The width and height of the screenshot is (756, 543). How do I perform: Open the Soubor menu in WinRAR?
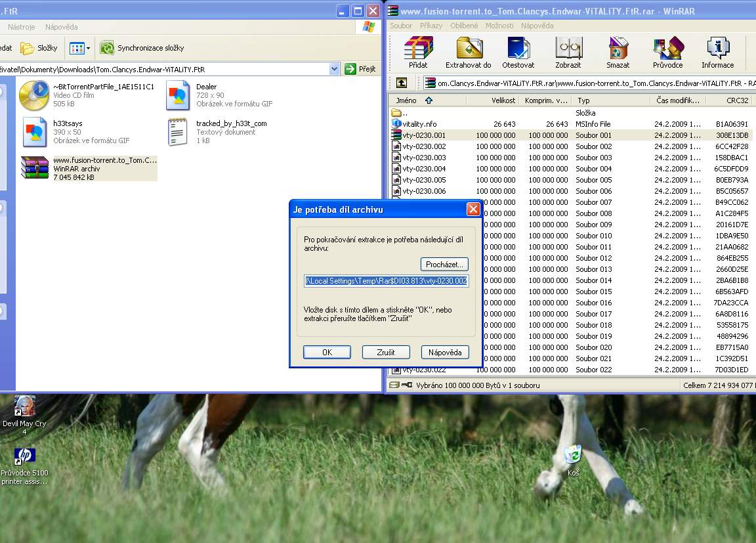coord(401,26)
